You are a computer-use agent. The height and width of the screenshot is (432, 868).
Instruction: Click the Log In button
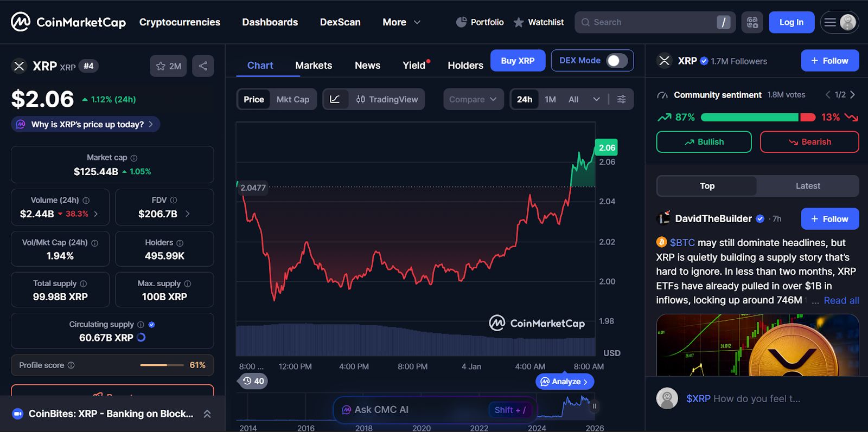(x=792, y=22)
